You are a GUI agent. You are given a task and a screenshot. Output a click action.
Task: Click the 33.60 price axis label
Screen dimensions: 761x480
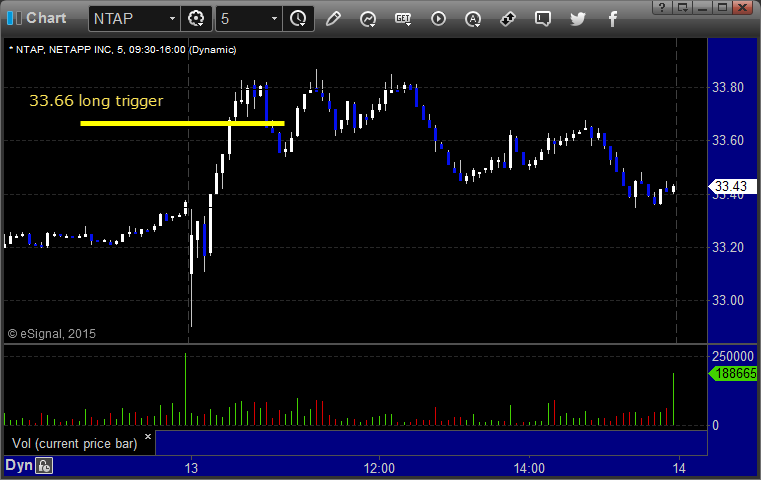(x=728, y=140)
